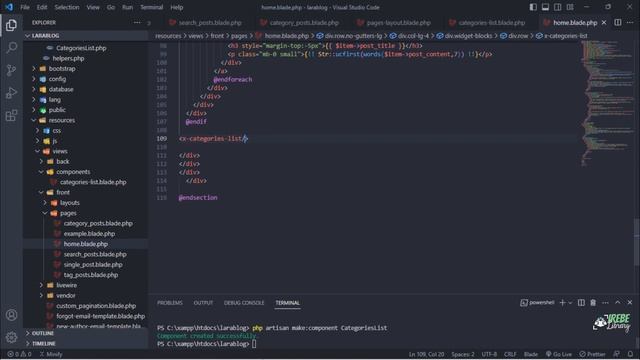
Task: Click Split Editor Right icon
Action: coord(618,22)
